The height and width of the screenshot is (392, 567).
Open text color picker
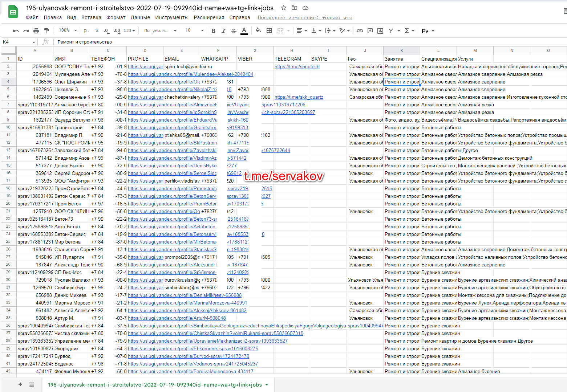[244, 31]
